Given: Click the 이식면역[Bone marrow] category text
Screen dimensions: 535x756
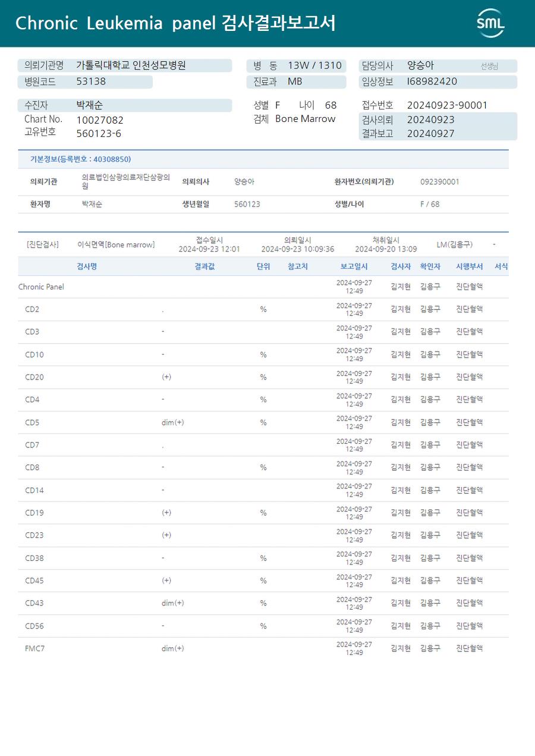Looking at the screenshot, I should (116, 244).
